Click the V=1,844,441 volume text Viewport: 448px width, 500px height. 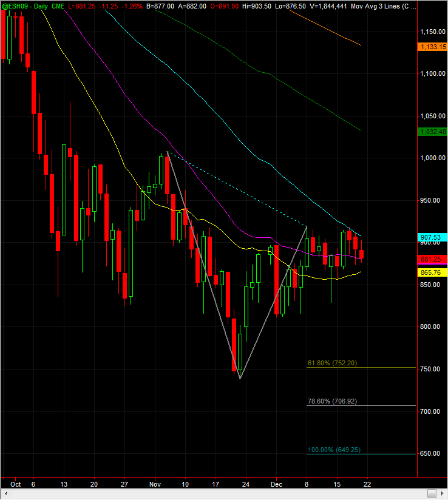[328, 7]
